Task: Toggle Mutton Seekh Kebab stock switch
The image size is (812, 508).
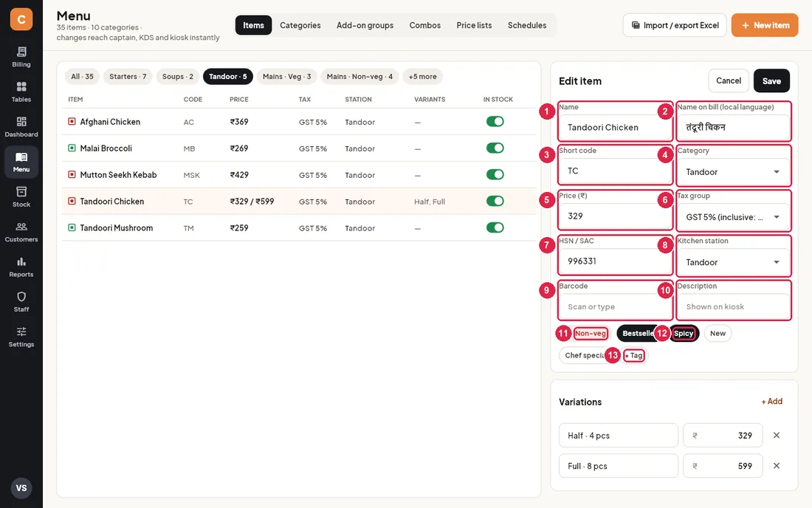Action: (495, 174)
